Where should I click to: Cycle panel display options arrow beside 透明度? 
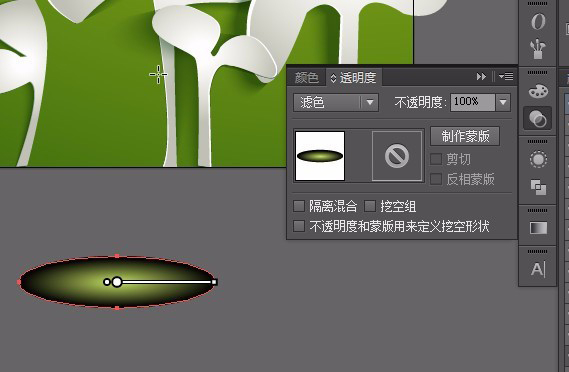[x=333, y=78]
